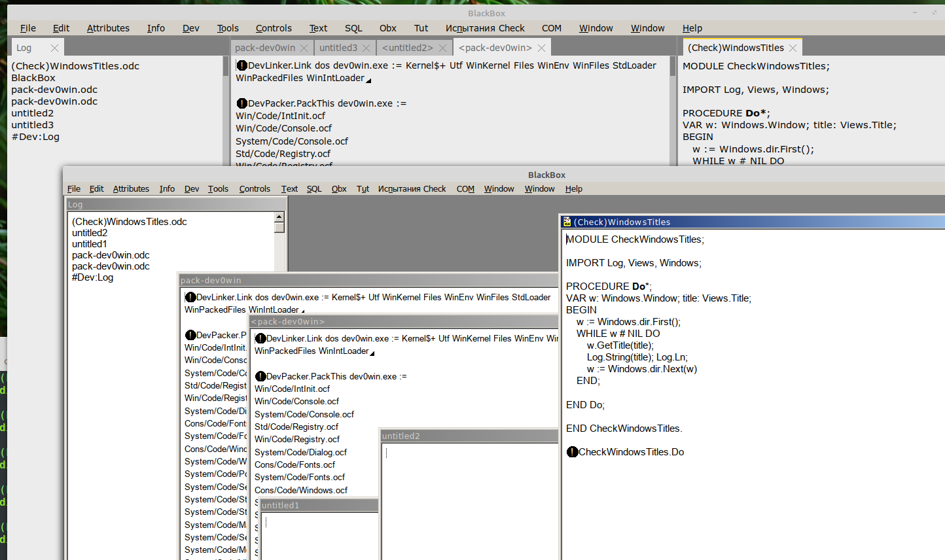Viewport: 945px width, 560px height.
Task: Open the SQL menu in the top window
Action: [353, 28]
